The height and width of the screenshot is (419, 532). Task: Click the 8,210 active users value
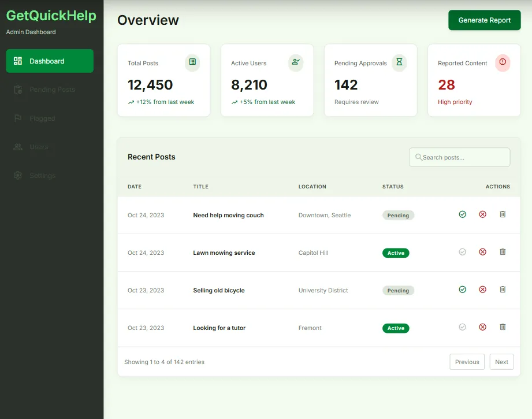pos(249,85)
